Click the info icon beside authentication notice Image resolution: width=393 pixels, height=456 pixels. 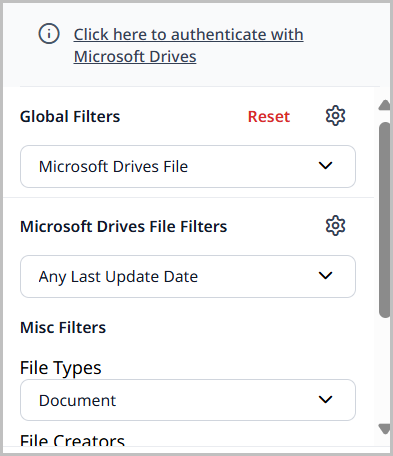[x=49, y=34]
